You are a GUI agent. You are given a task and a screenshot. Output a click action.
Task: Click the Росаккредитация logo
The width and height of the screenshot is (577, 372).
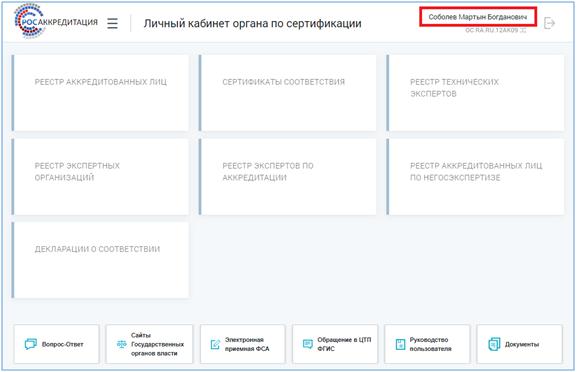coord(56,21)
